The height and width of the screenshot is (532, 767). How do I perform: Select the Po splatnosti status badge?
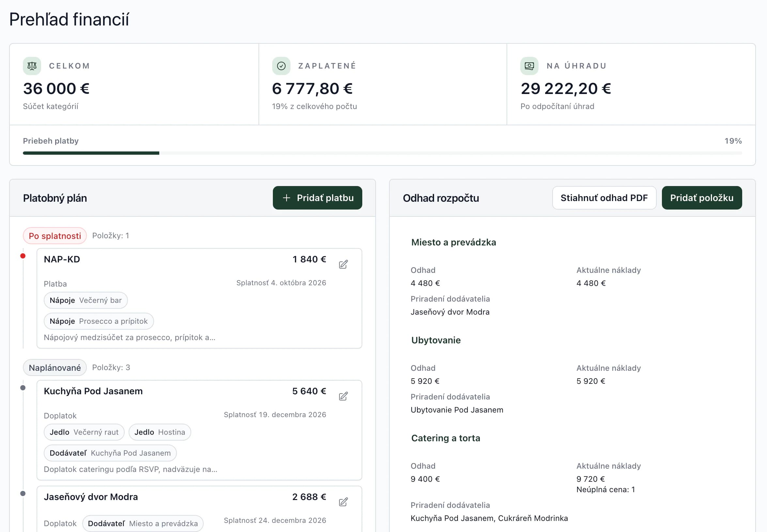(55, 236)
